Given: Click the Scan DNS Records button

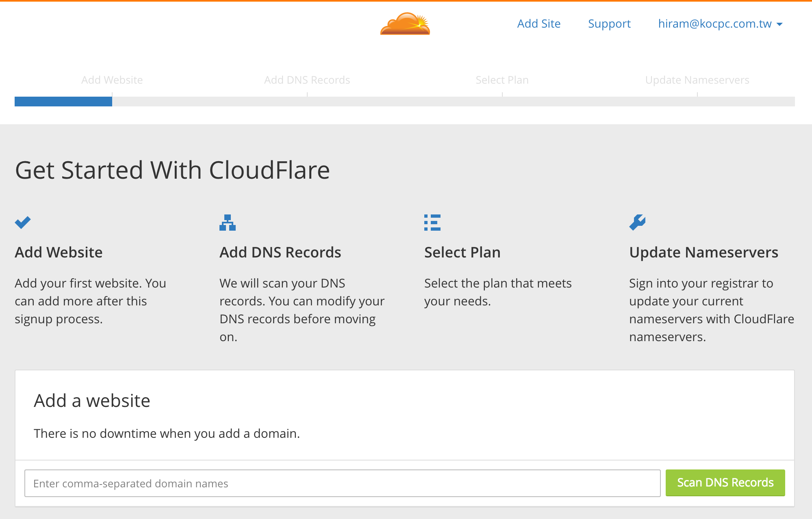Looking at the screenshot, I should [x=725, y=482].
